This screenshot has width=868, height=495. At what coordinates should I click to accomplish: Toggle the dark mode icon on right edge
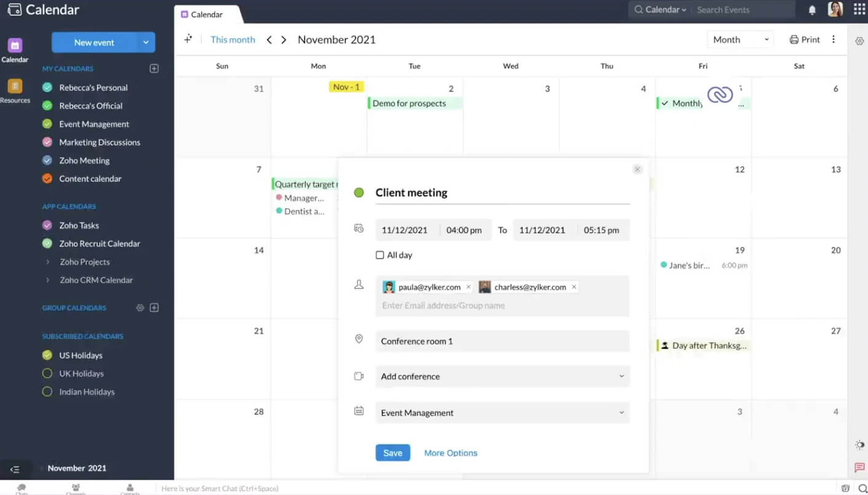(859, 444)
